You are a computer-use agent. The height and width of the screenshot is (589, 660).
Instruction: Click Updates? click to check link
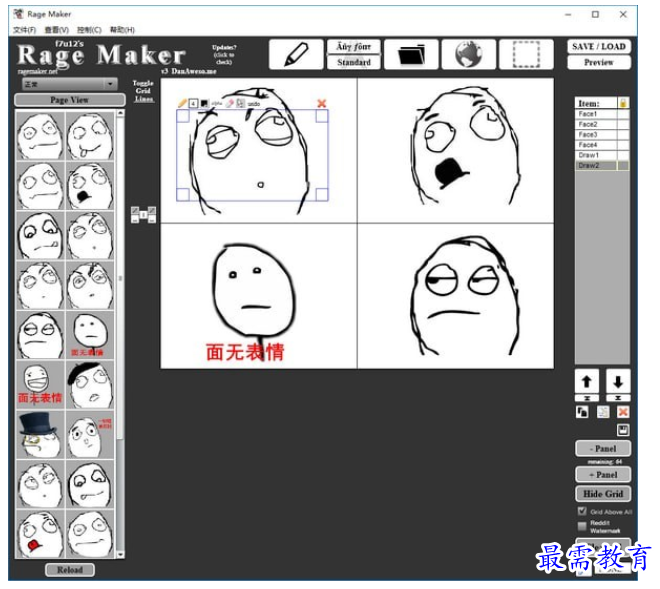(224, 55)
